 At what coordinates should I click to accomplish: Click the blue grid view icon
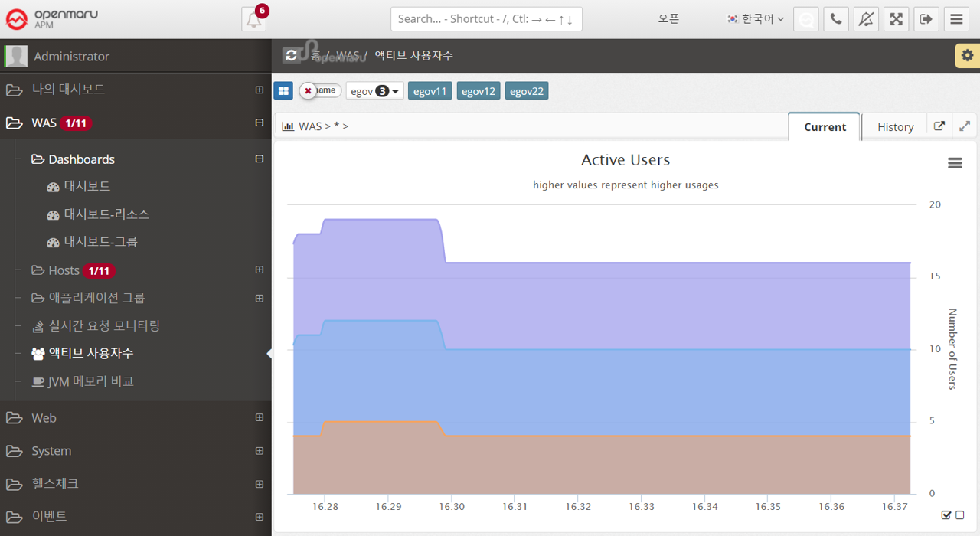pos(283,91)
